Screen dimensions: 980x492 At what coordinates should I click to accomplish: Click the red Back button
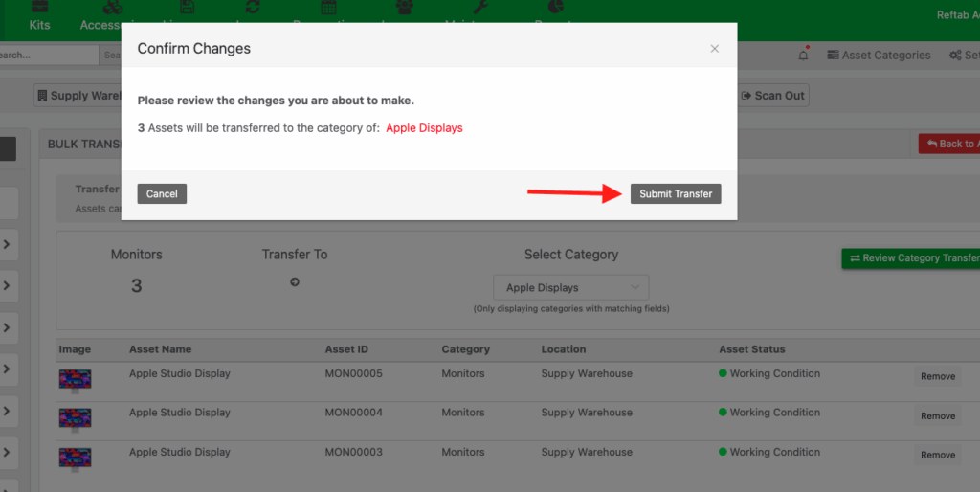click(949, 144)
